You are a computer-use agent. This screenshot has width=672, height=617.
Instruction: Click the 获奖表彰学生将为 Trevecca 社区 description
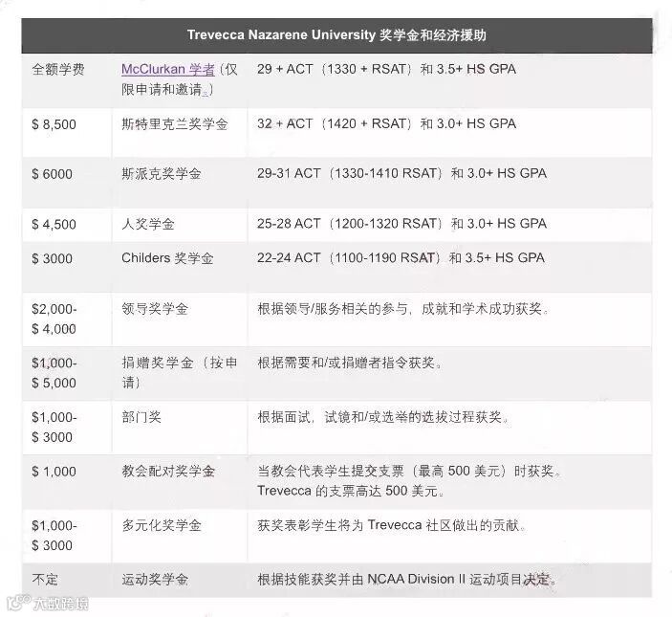click(391, 525)
